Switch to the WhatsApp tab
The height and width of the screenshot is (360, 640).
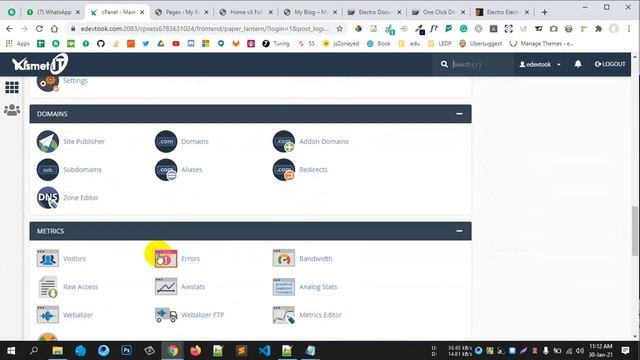53,12
